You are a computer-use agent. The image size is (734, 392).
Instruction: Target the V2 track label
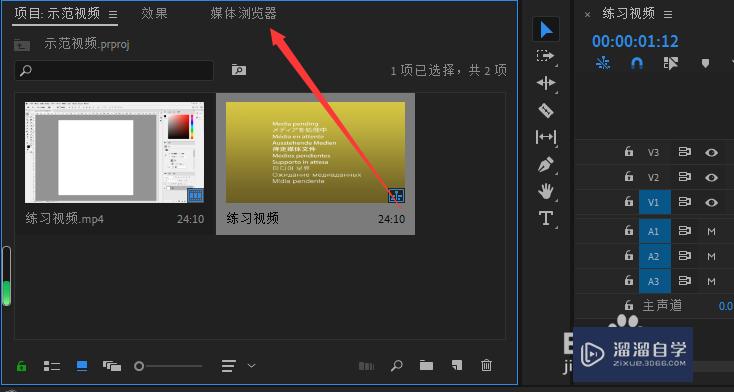pyautogui.click(x=653, y=178)
